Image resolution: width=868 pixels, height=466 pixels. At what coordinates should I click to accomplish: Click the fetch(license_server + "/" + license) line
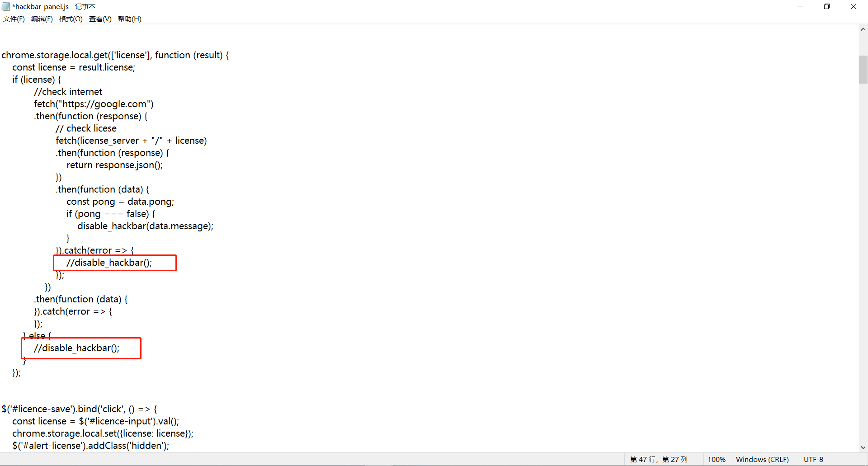tap(131, 141)
